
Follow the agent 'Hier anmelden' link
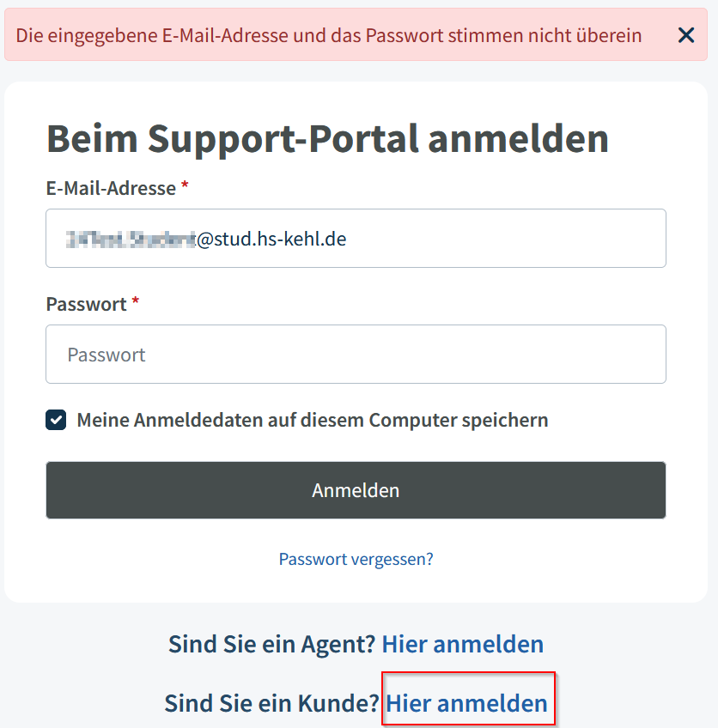click(462, 644)
